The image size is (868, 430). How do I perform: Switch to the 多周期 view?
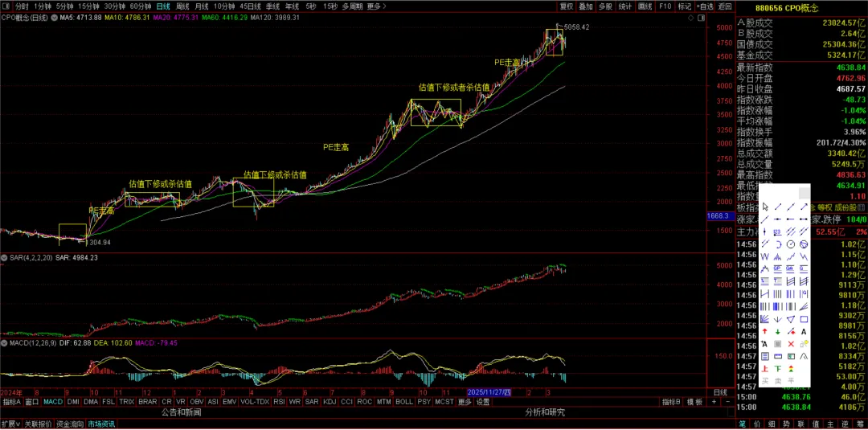[x=353, y=6]
